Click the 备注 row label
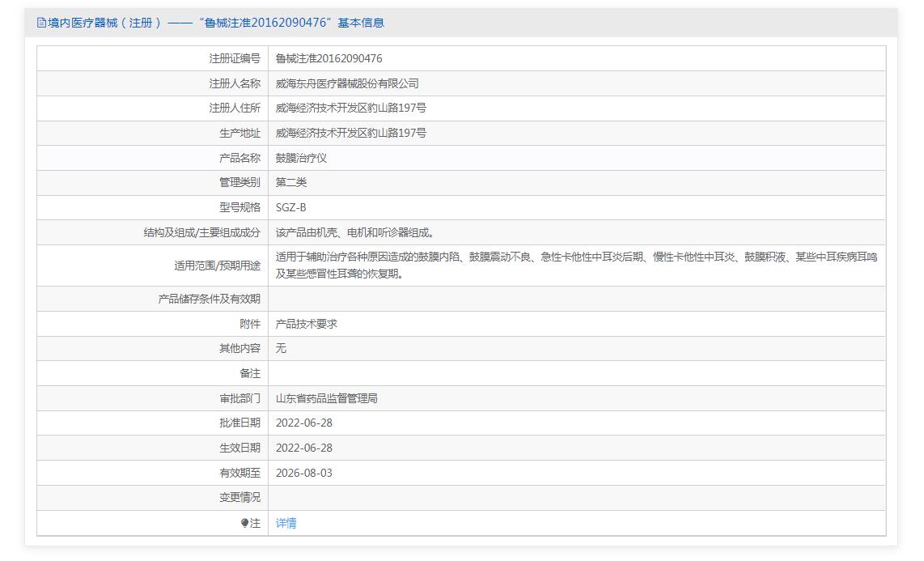 point(250,374)
